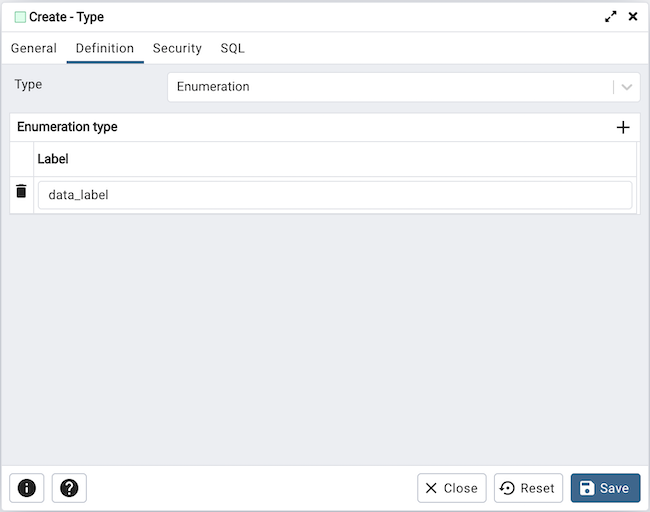Click the green Type icon in title bar
650x512 pixels.
click(20, 17)
